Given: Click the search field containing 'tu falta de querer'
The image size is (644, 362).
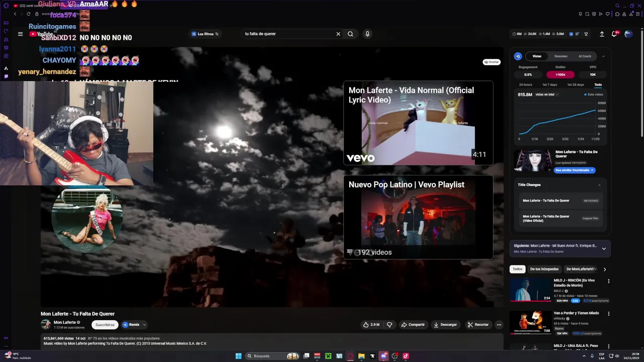Looking at the screenshot, I should pos(288,34).
